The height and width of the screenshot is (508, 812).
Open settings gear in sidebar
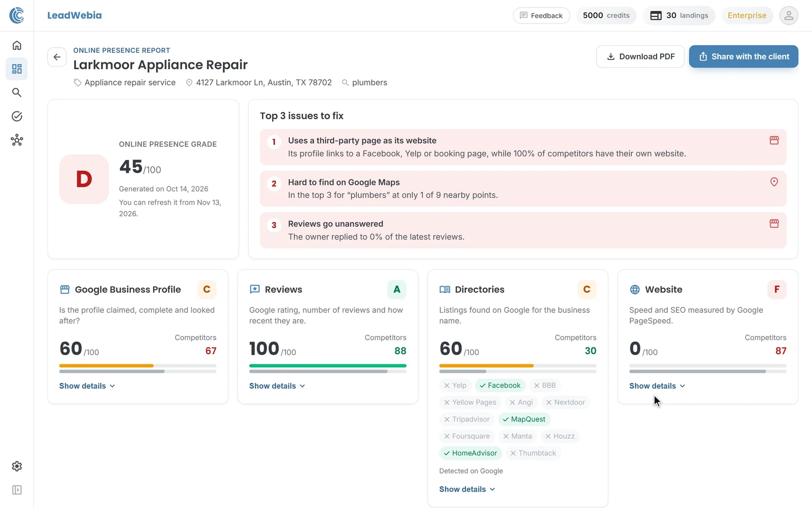[17, 466]
